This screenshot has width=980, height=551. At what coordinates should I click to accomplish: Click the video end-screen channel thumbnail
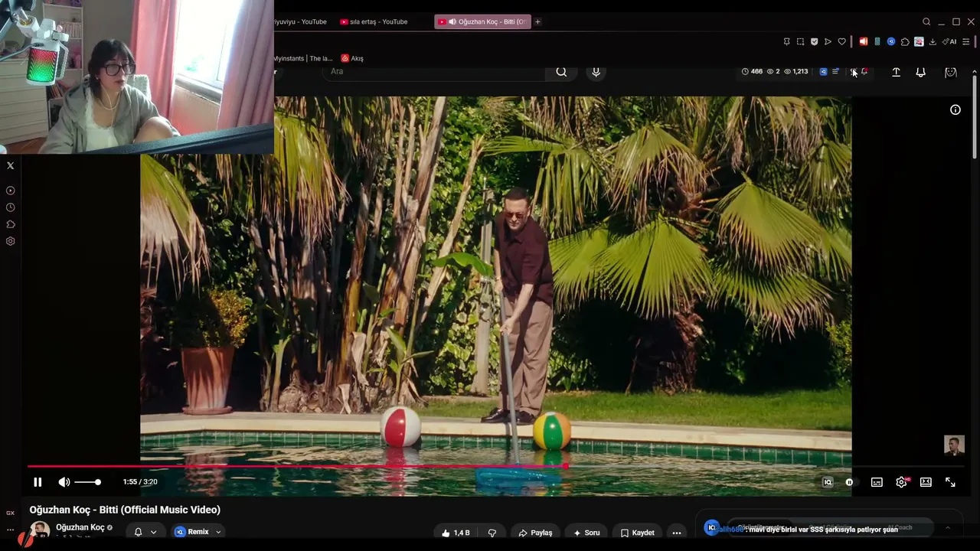pyautogui.click(x=954, y=445)
